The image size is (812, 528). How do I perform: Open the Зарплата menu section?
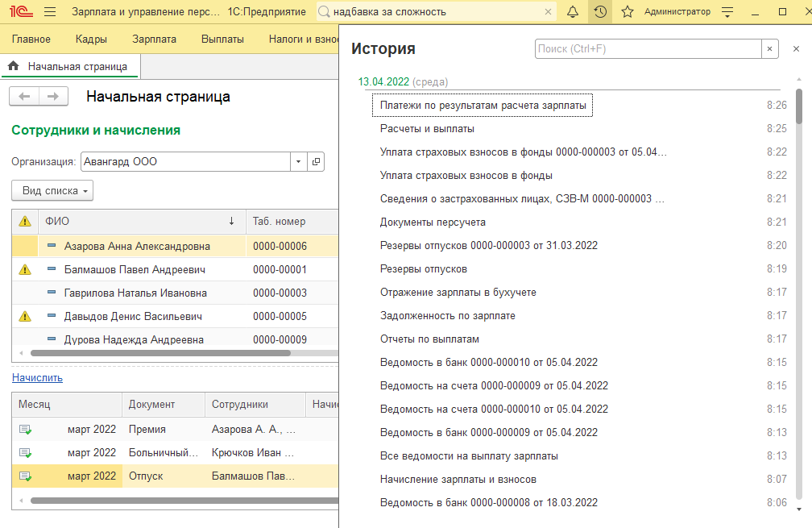tap(154, 39)
